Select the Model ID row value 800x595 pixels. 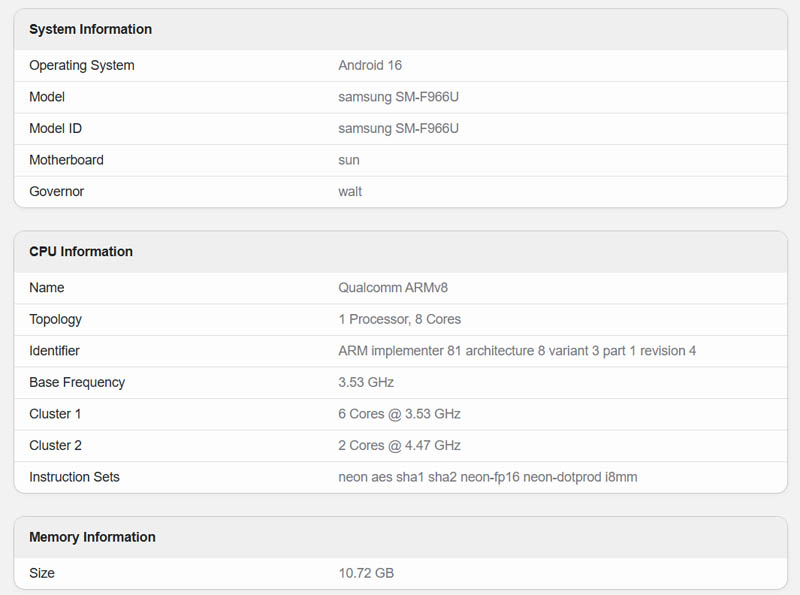point(398,129)
